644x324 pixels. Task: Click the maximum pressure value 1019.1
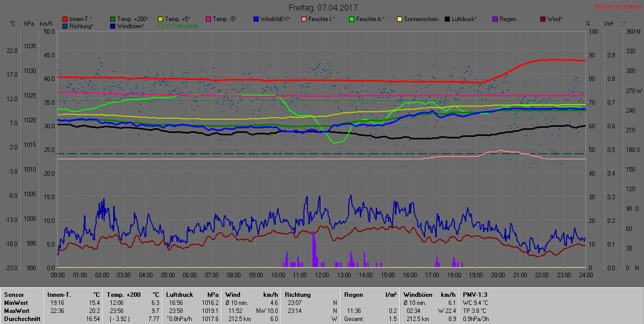[209, 310]
